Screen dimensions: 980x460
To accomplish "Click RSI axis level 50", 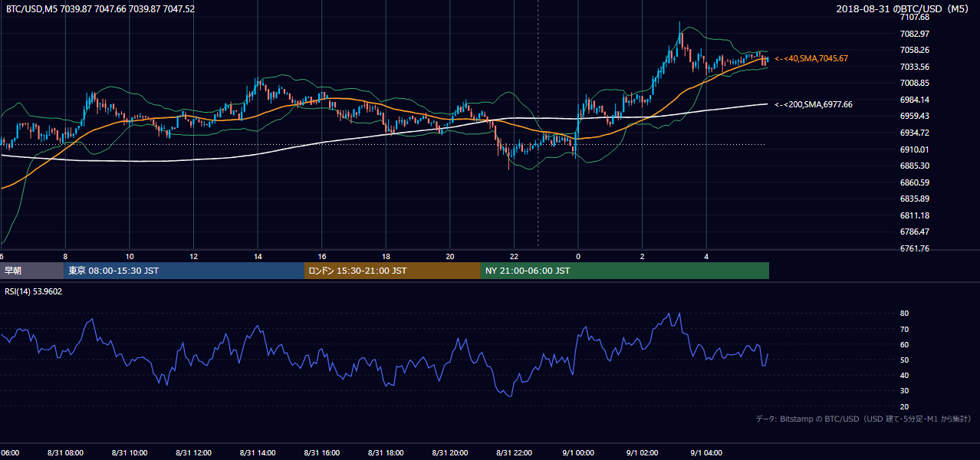I will (x=905, y=360).
